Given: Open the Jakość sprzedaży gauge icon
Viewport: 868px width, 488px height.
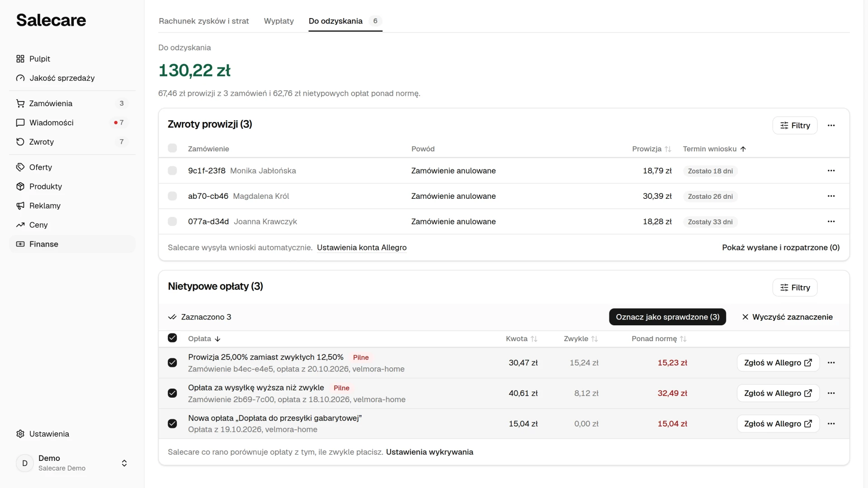Looking at the screenshot, I should [20, 78].
